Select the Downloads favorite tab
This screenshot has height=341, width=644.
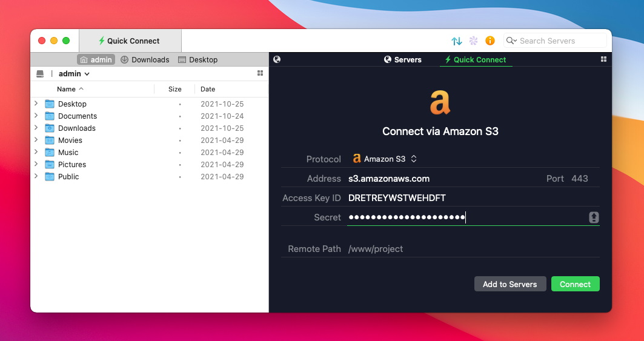click(145, 59)
